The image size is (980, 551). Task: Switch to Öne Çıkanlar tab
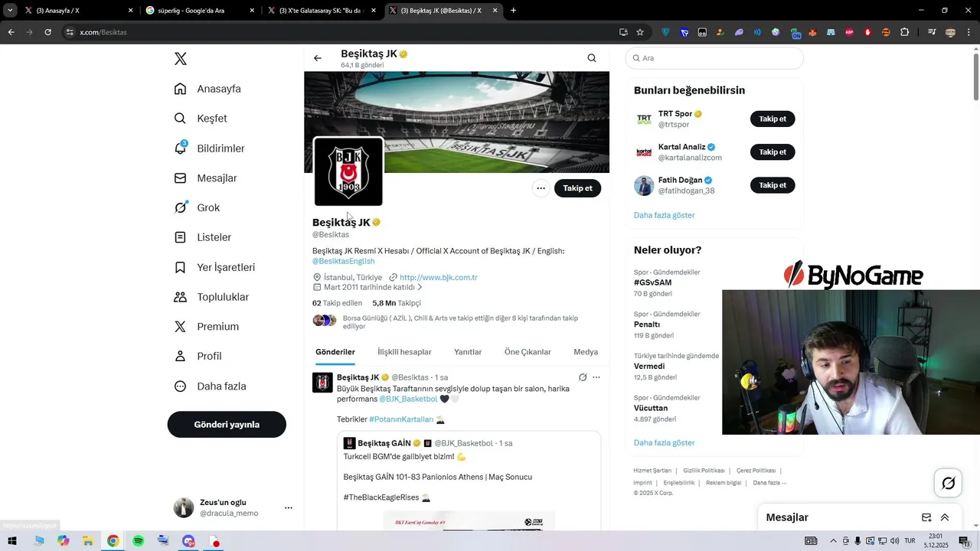tap(528, 352)
